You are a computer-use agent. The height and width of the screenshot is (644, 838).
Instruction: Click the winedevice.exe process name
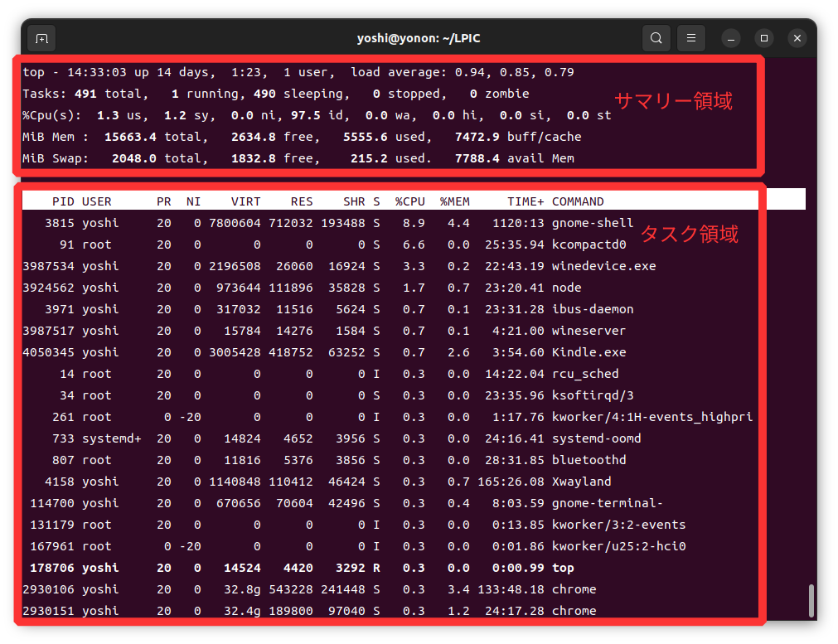[604, 265]
